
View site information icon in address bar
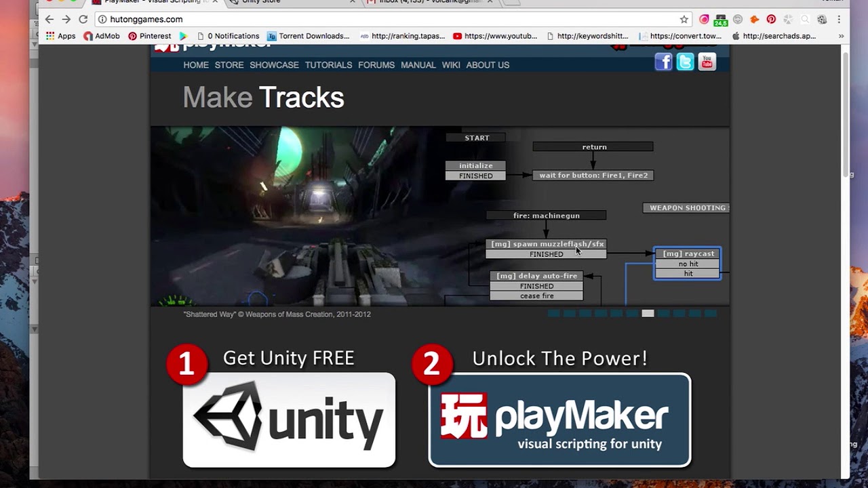[102, 20]
